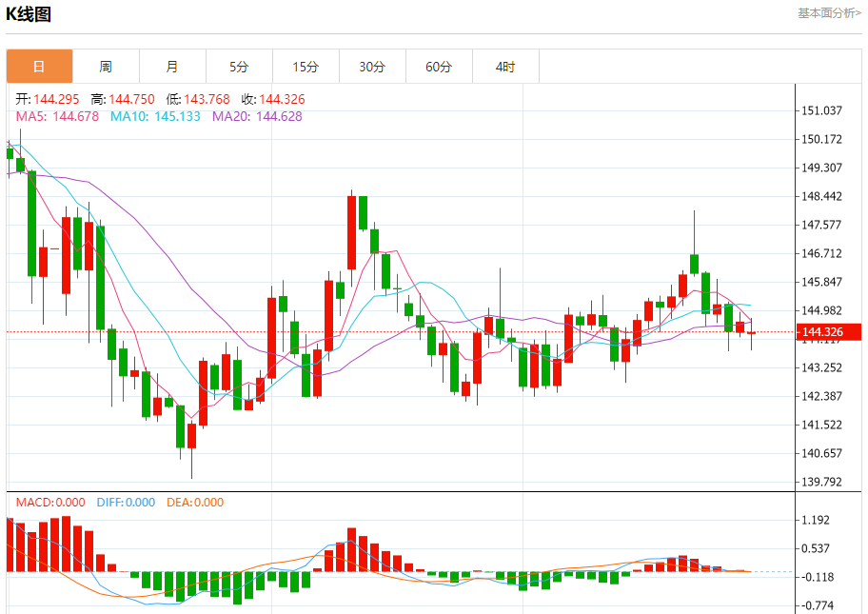The height and width of the screenshot is (614, 868).
Task: Click the 149.307 price axis label
Action: coord(821,168)
